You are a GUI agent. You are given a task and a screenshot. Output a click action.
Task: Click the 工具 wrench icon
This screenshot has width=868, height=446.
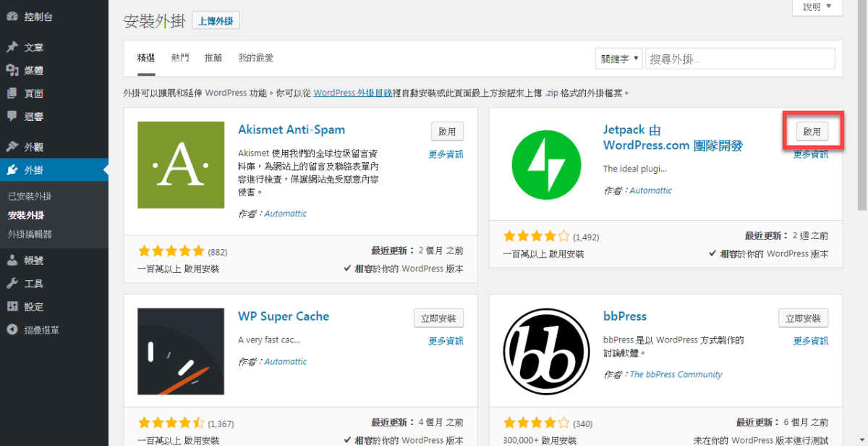[12, 283]
